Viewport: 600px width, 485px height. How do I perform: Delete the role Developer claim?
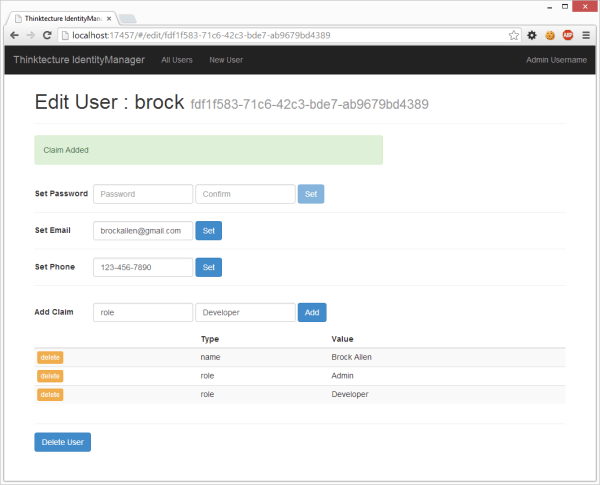tap(50, 395)
